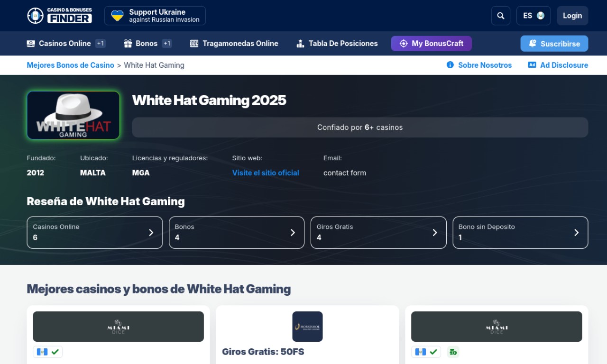Open Tabla De Posiciones

pos(337,44)
